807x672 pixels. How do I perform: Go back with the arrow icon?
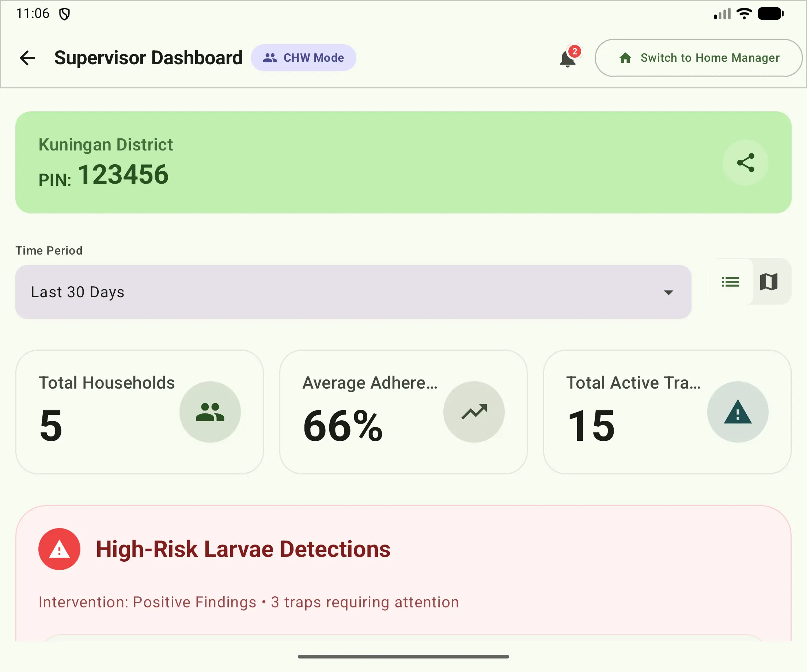tap(27, 58)
